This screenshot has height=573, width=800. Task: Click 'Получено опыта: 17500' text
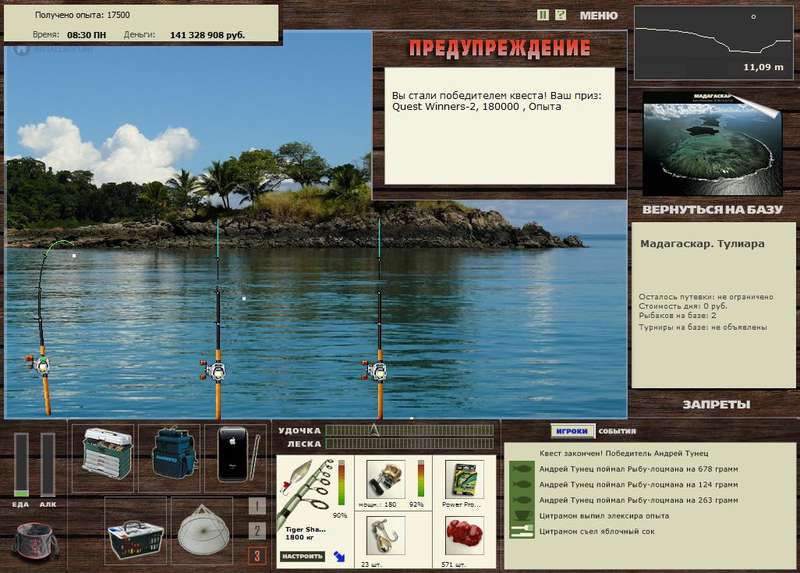pos(82,15)
